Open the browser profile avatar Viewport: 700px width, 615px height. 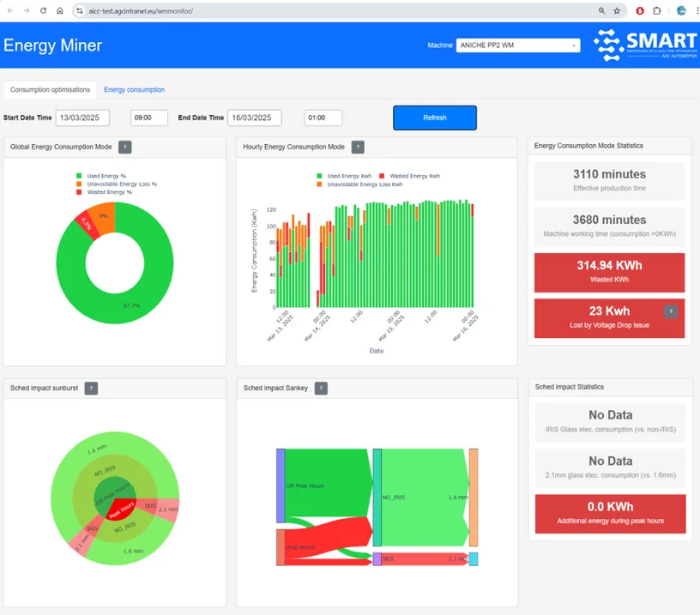(681, 10)
